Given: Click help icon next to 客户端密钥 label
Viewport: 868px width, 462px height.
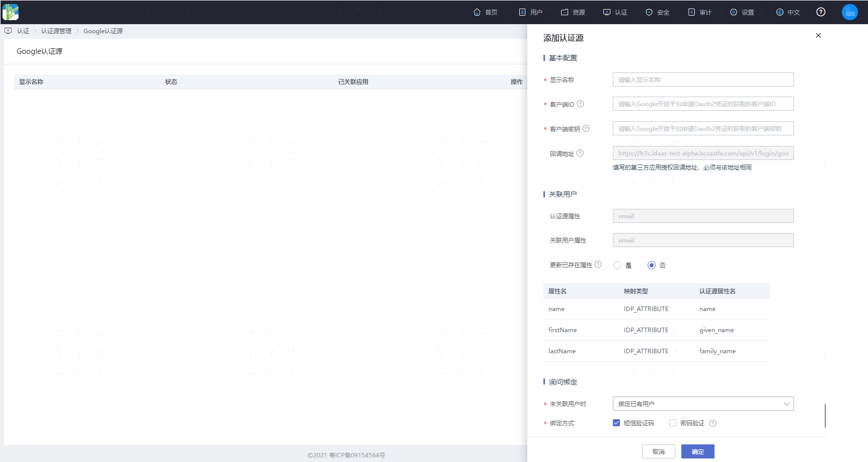Looking at the screenshot, I should pyautogui.click(x=586, y=128).
